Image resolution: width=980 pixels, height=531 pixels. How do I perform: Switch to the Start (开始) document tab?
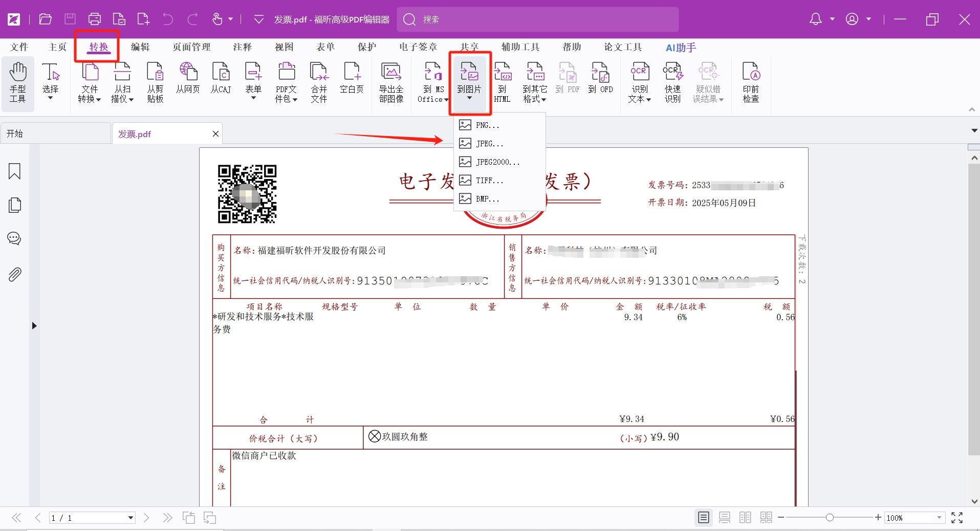tap(55, 134)
